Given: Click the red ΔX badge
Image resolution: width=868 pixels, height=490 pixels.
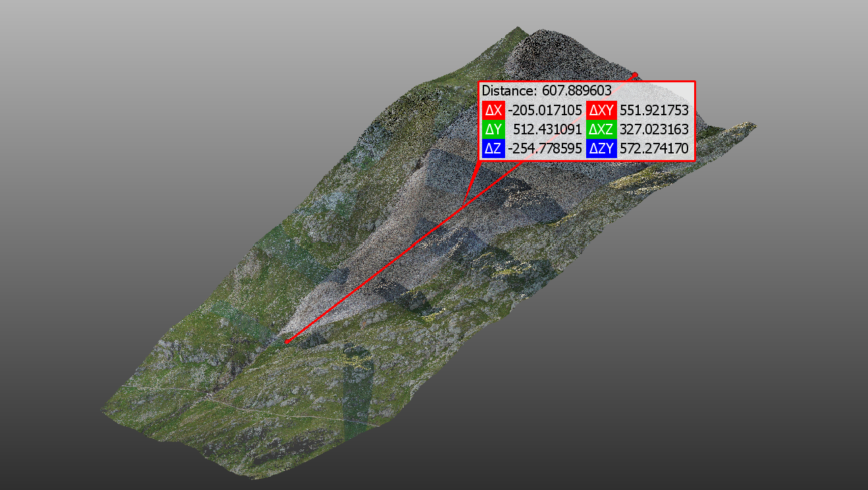Looking at the screenshot, I should pyautogui.click(x=493, y=110).
